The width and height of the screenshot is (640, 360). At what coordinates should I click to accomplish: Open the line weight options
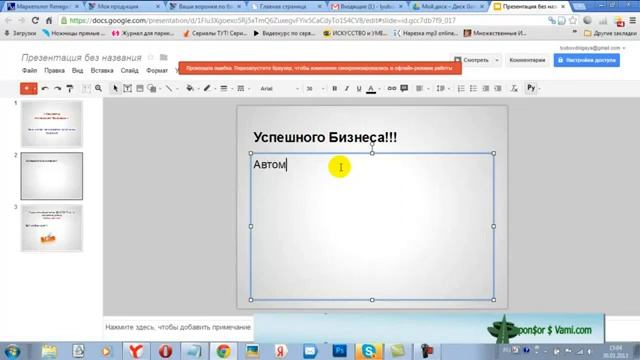tap(224, 88)
